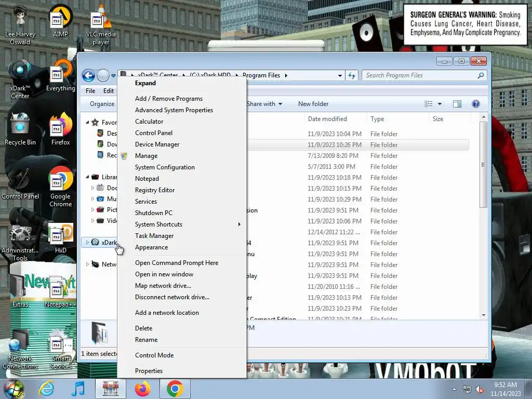Launch Firefox from the desktop shortcut

point(60,129)
